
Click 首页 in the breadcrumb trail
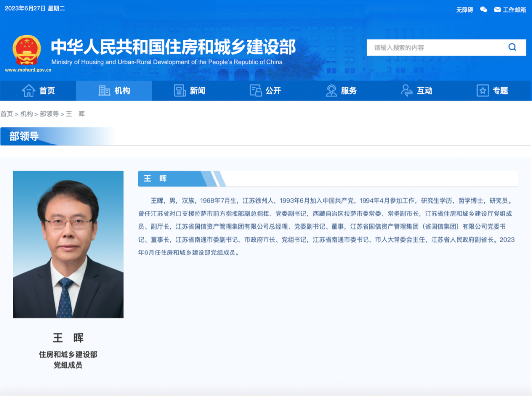[x=7, y=114]
